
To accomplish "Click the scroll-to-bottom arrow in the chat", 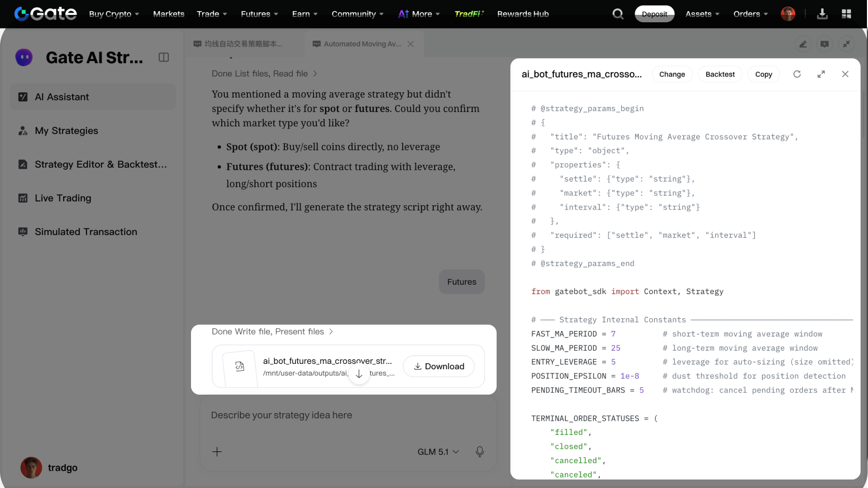I will pos(359,374).
